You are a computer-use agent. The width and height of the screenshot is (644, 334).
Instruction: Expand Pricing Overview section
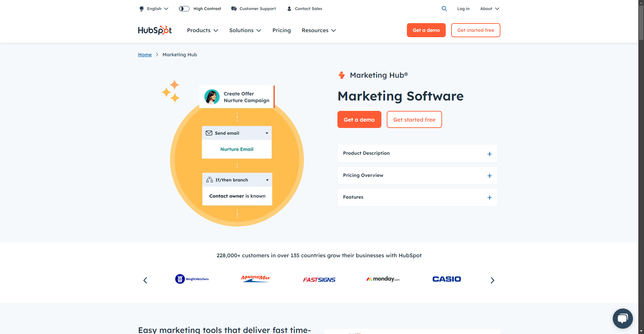pos(417,176)
